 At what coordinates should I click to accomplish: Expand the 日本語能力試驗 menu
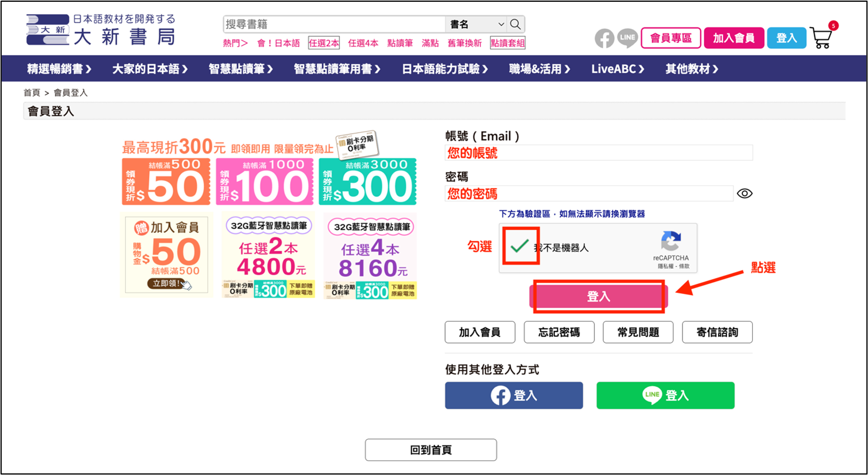pos(445,69)
